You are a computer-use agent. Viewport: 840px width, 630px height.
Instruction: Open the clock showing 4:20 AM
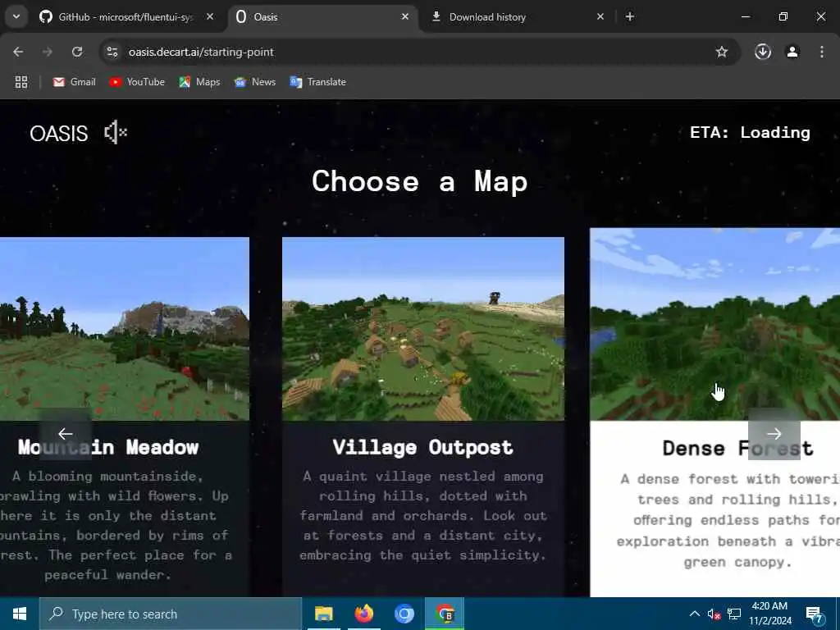point(769,614)
